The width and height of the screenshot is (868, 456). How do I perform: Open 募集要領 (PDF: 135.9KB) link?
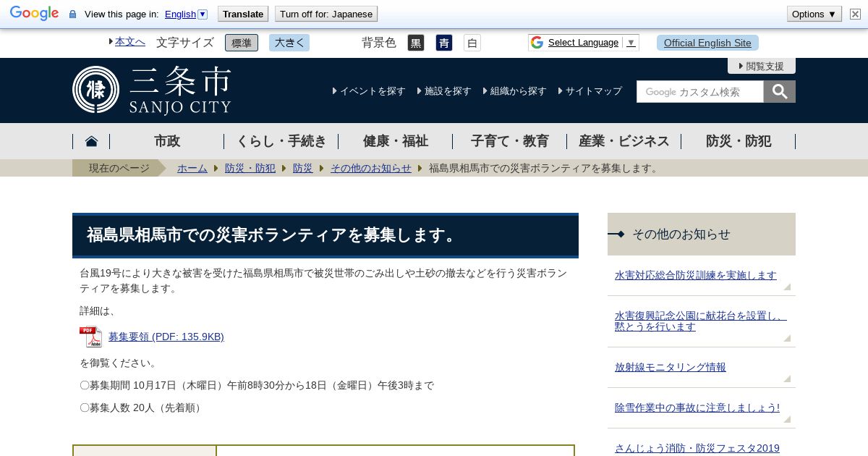point(166,337)
